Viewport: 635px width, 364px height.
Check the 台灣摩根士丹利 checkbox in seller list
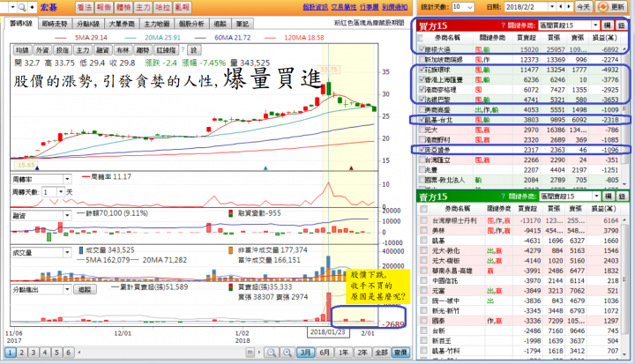coord(423,220)
